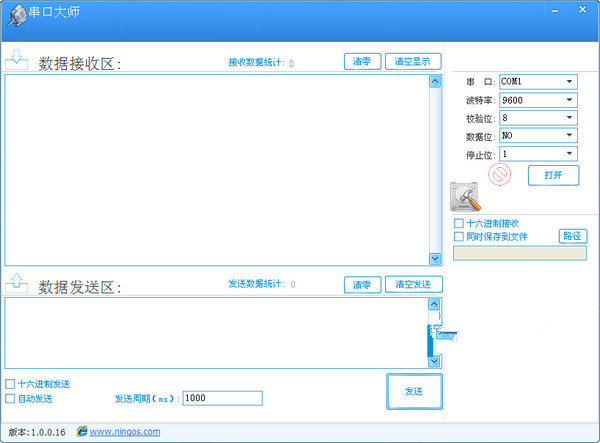600x443 pixels.
Task: Enable 十六进制接收 hex receive checkbox
Action: (459, 223)
